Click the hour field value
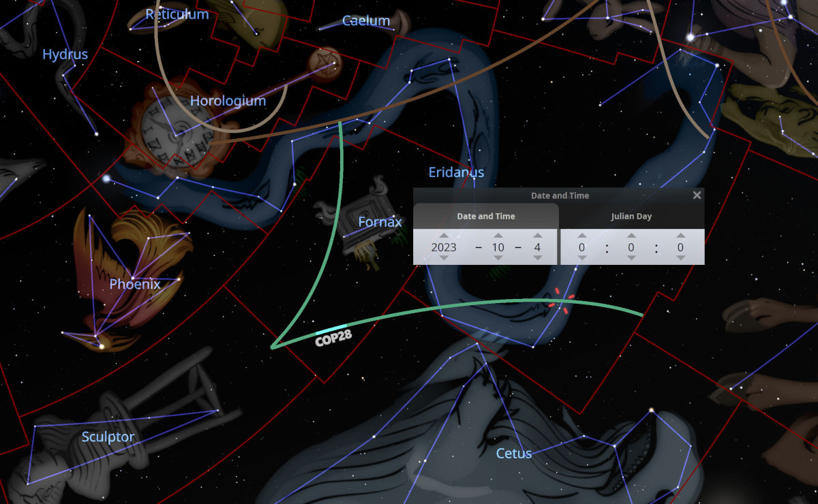The height and width of the screenshot is (504, 818). 581,247
